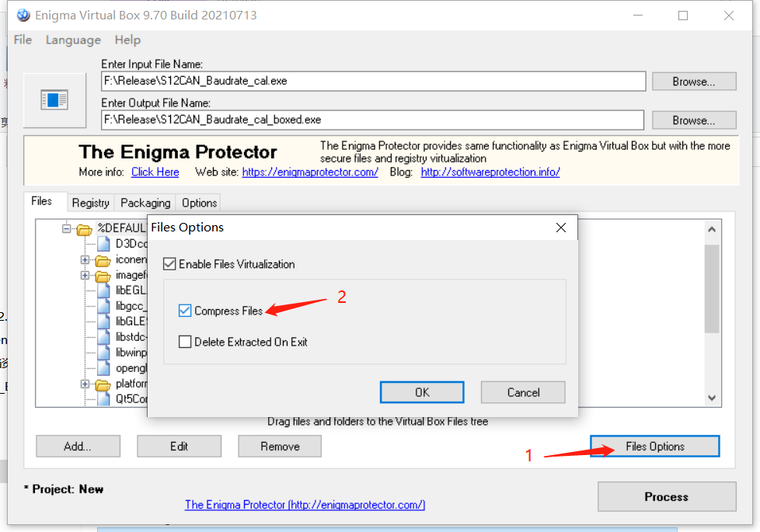Open Files Options button

(655, 447)
